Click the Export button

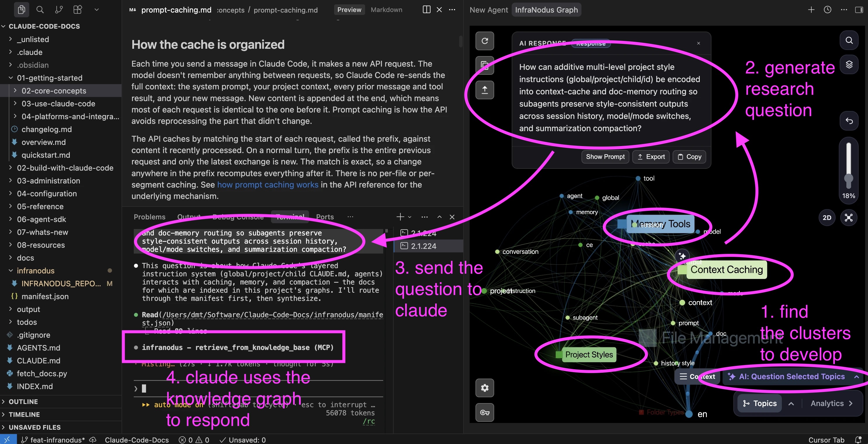point(651,157)
